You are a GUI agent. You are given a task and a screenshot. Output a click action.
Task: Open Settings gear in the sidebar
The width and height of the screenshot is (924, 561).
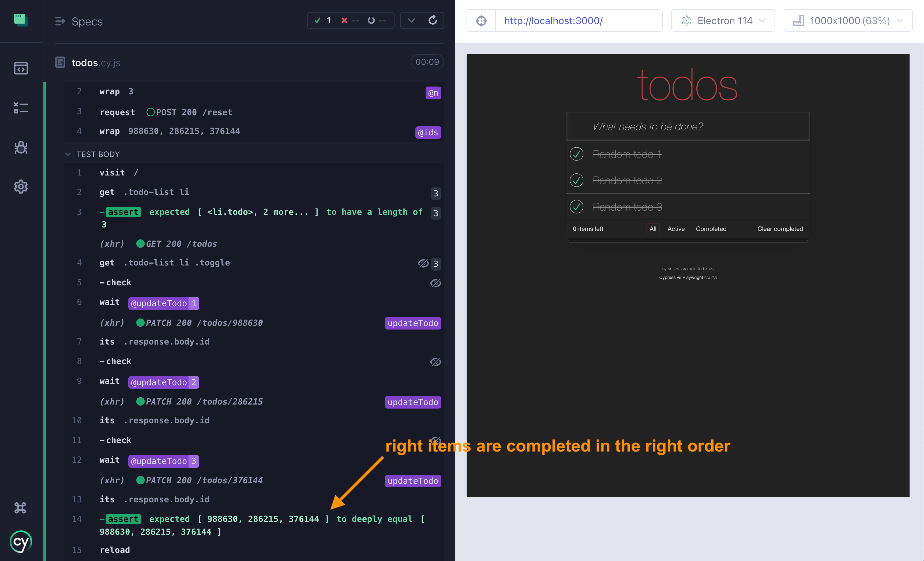coord(21,186)
